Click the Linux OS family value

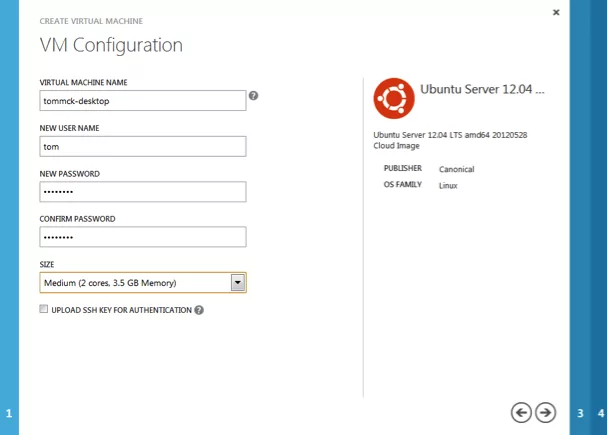tap(448, 186)
